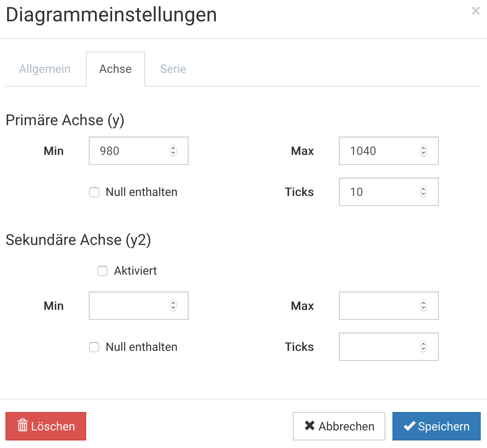Enable Null enthalten for primary axis
This screenshot has height=448, width=487.
(x=94, y=192)
